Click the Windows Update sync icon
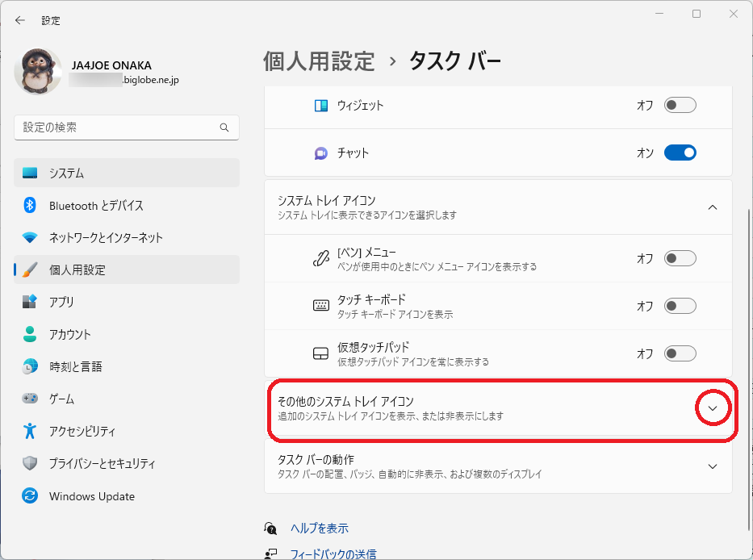 (x=30, y=495)
